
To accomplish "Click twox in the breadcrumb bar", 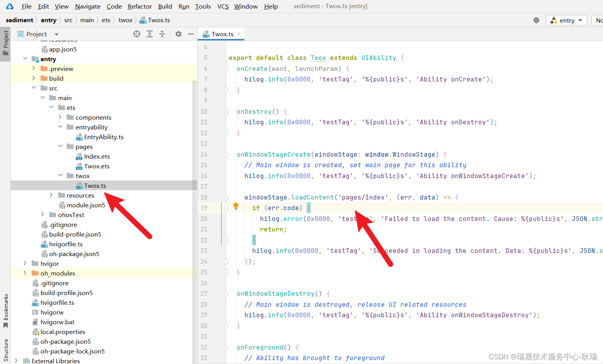I will pyautogui.click(x=126, y=20).
